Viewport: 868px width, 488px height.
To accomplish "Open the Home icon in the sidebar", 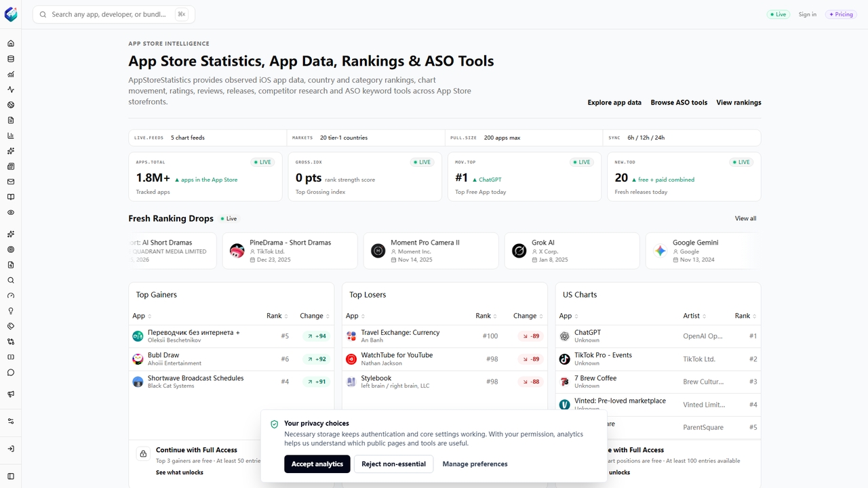I will coord(10,43).
